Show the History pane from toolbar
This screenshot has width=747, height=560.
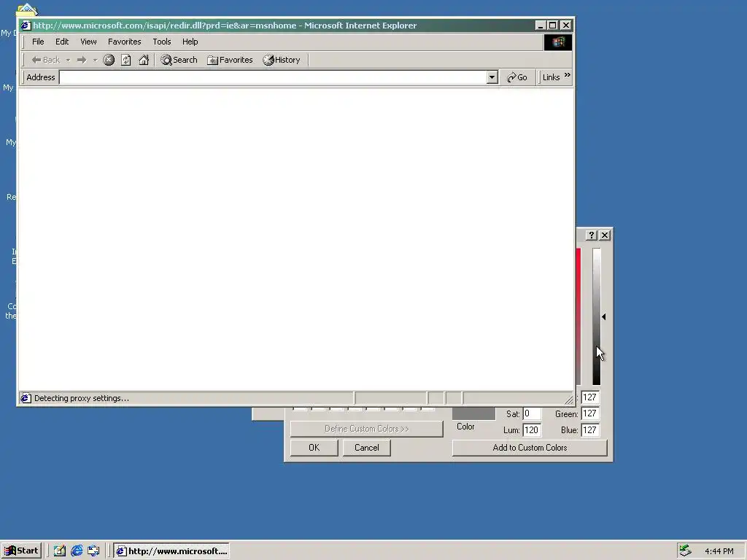pos(282,60)
